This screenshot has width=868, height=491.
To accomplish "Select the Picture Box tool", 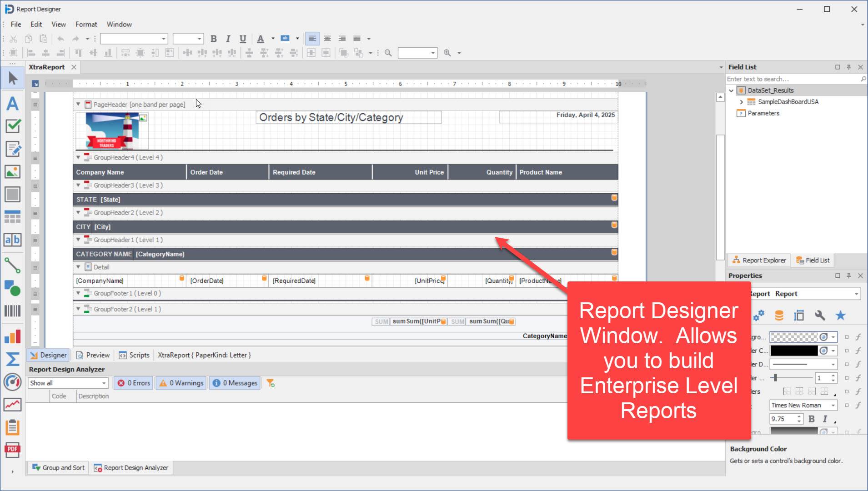I will [12, 171].
